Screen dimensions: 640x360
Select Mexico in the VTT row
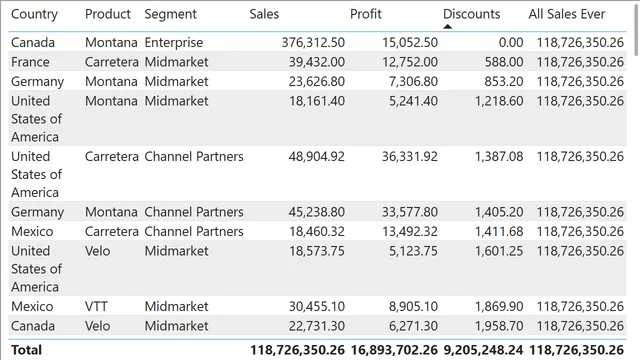(32, 307)
